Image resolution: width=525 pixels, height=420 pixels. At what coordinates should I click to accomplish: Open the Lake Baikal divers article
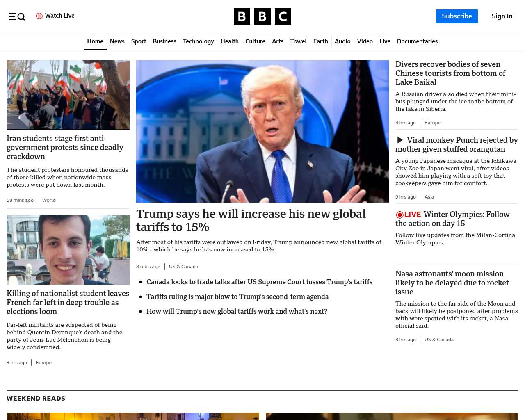point(450,73)
